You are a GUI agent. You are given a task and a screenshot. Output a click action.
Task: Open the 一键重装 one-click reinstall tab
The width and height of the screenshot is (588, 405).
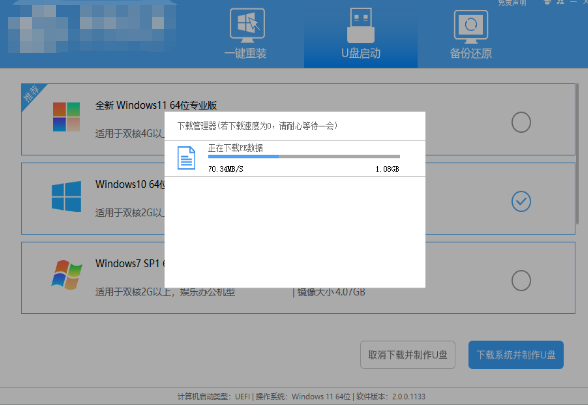click(246, 34)
